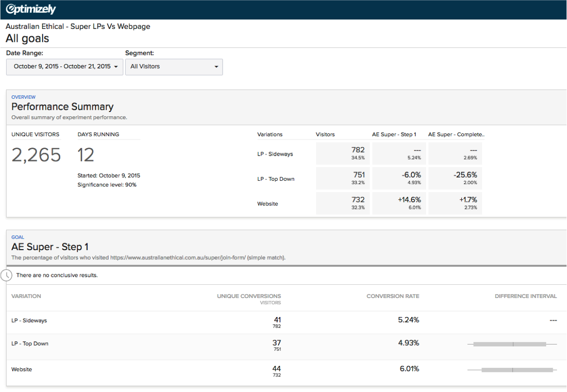Image resolution: width=567 pixels, height=392 pixels.
Task: Click the unique visitors count 2,265
Action: click(x=36, y=155)
